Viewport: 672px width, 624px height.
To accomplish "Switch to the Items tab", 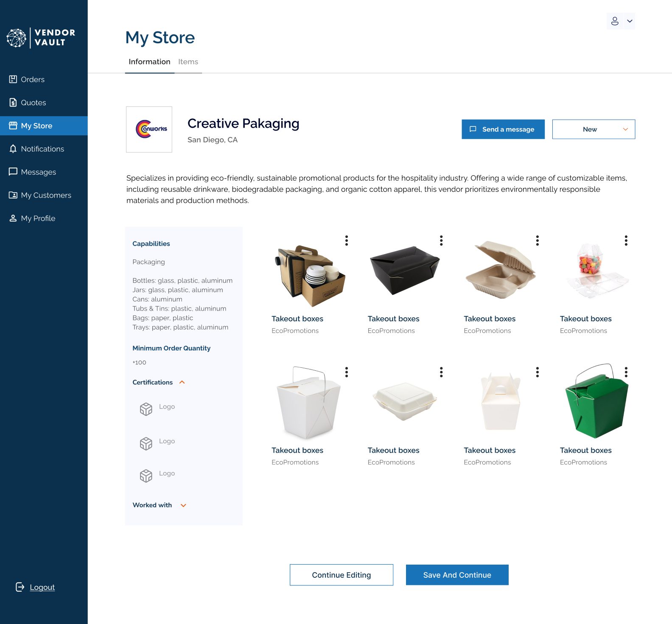I will coord(188,62).
